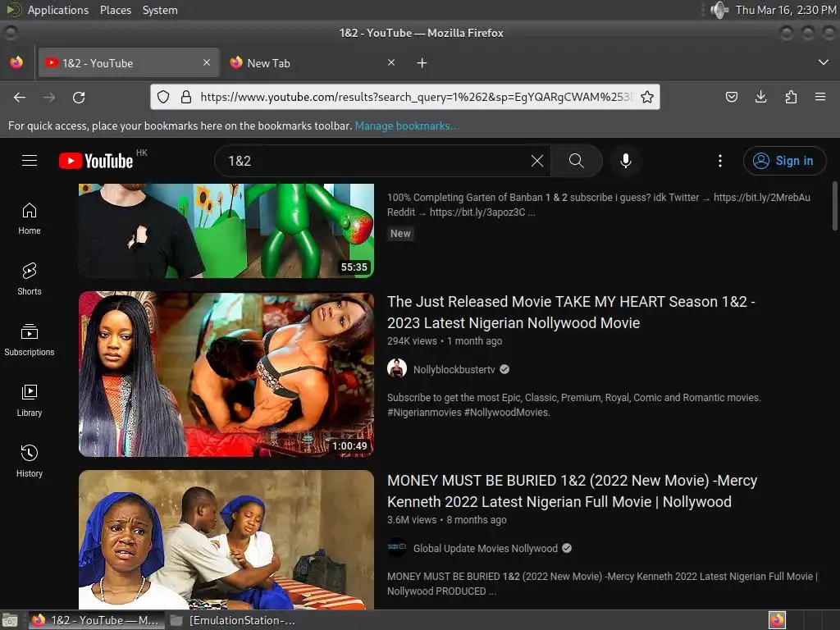Image resolution: width=840 pixels, height=630 pixels.
Task: Open Garten of Banban video thumbnail
Action: click(226, 231)
